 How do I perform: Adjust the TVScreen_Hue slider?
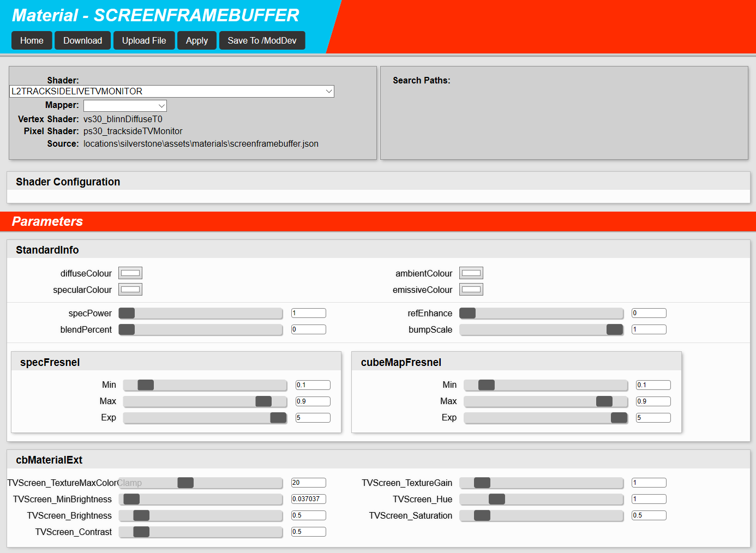(541, 499)
